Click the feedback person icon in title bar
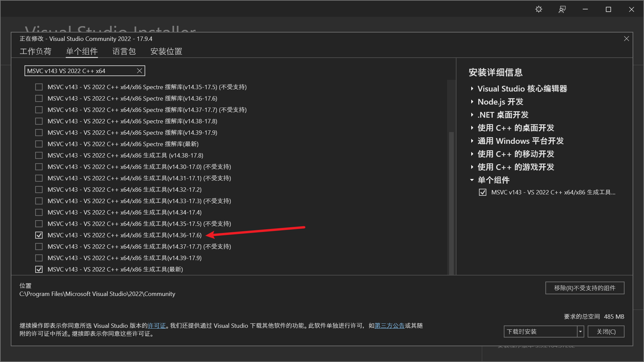Image resolution: width=644 pixels, height=362 pixels. point(562,9)
